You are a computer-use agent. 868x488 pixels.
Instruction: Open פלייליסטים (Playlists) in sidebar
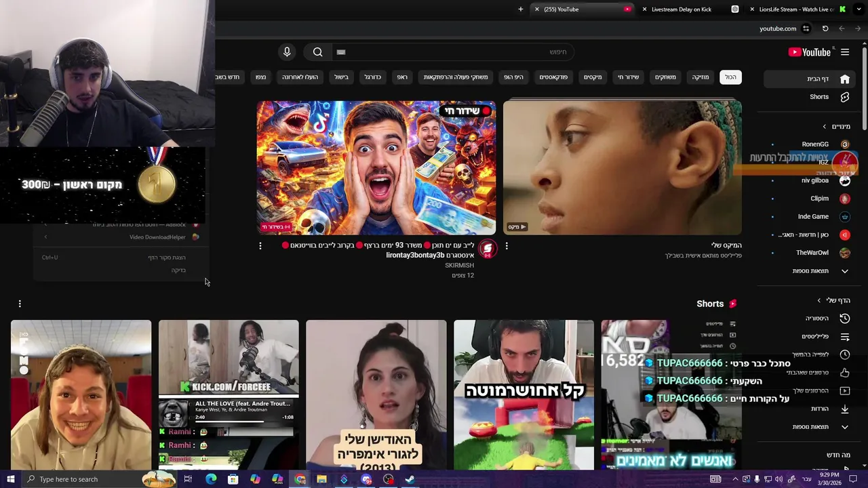pos(811,336)
